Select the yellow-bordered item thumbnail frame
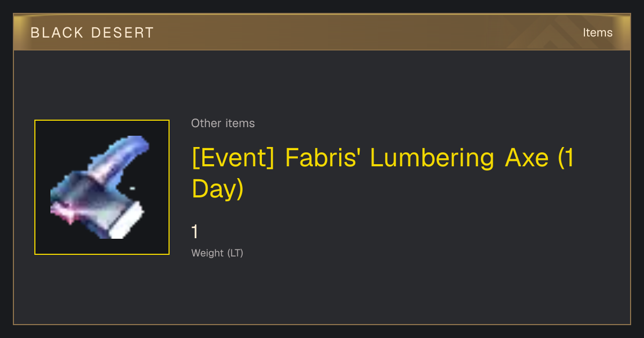The height and width of the screenshot is (338, 644). coord(102,187)
